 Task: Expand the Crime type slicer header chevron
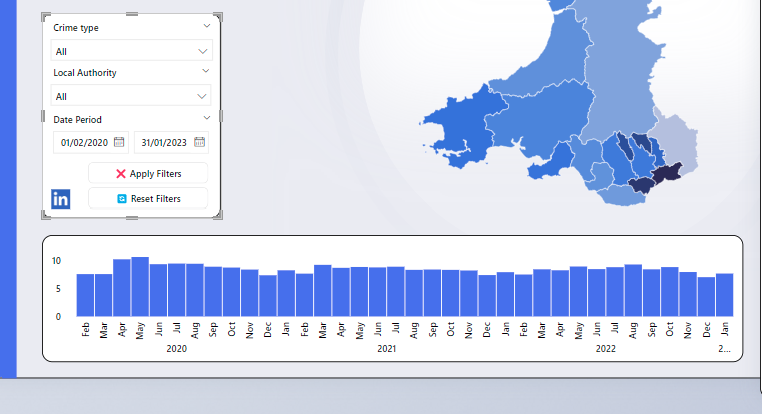click(207, 26)
